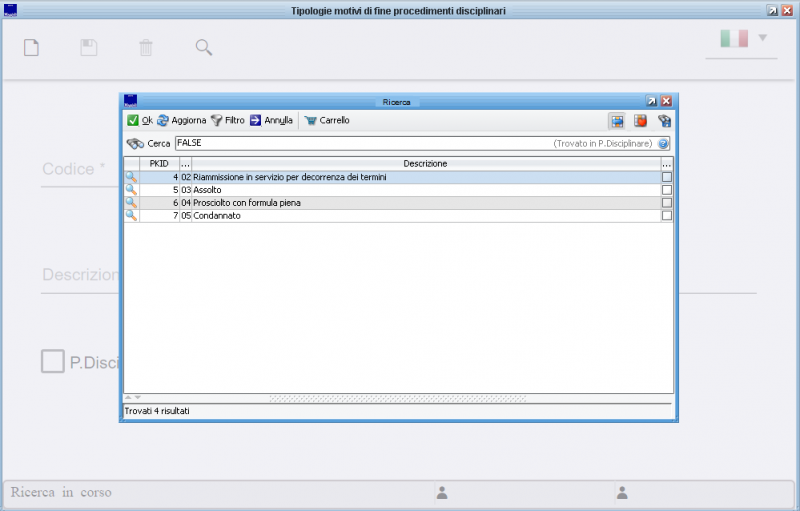The width and height of the screenshot is (800, 511).
Task: Open detail magnifier for Condannato row
Action: 131,215
